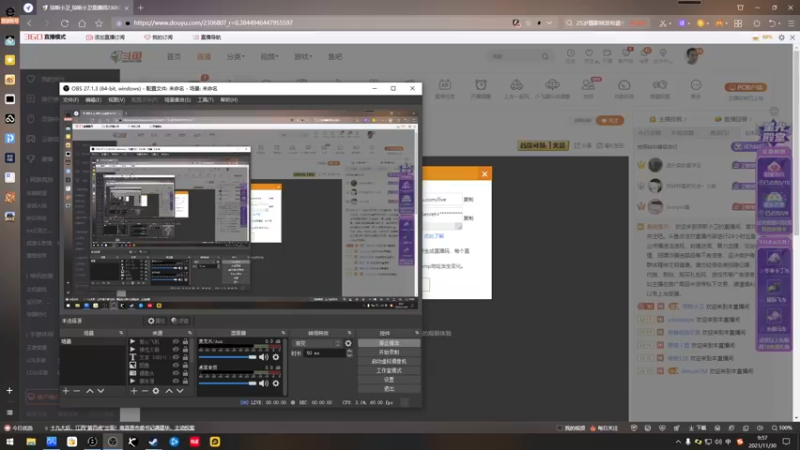Pop out the OBS scenes dock
This screenshot has height=450, width=800.
[x=121, y=333]
